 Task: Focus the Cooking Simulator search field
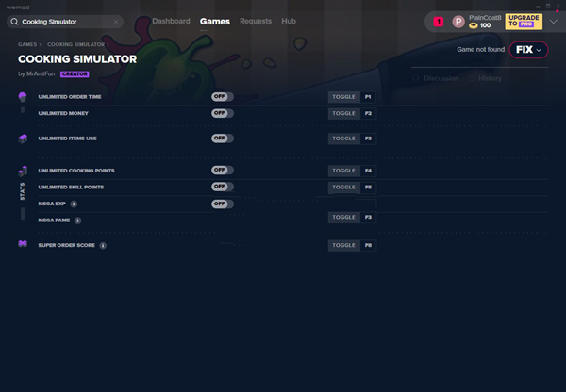(x=65, y=22)
